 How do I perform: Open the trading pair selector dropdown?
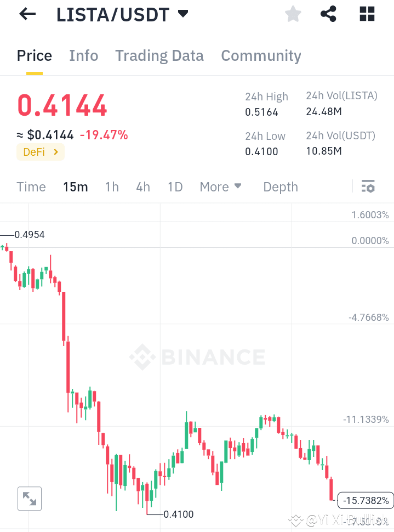(x=184, y=14)
